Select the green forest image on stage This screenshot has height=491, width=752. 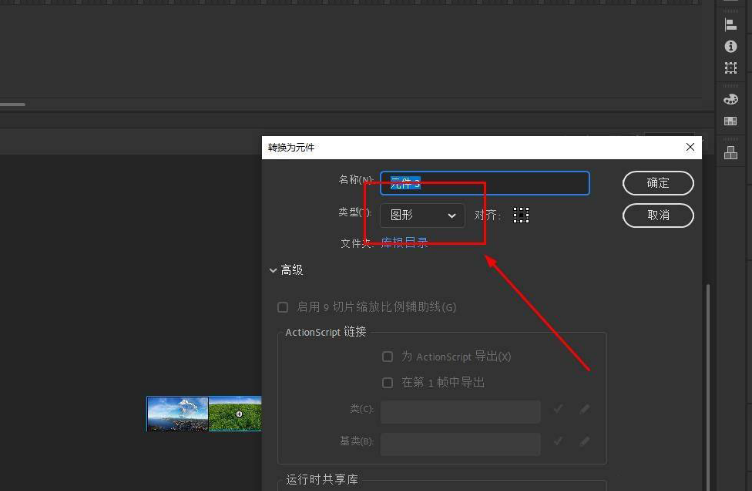235,414
